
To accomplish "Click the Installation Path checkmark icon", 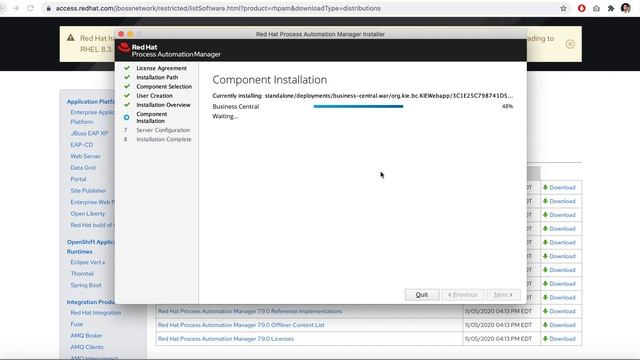I will [127, 77].
